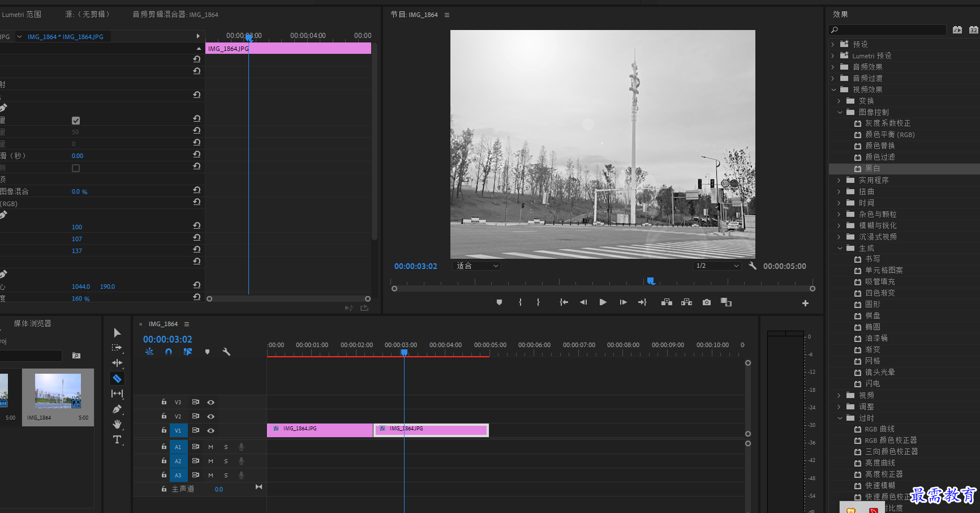Collapse the 视频效果 folder
This screenshot has height=513, width=980.
(833, 89)
